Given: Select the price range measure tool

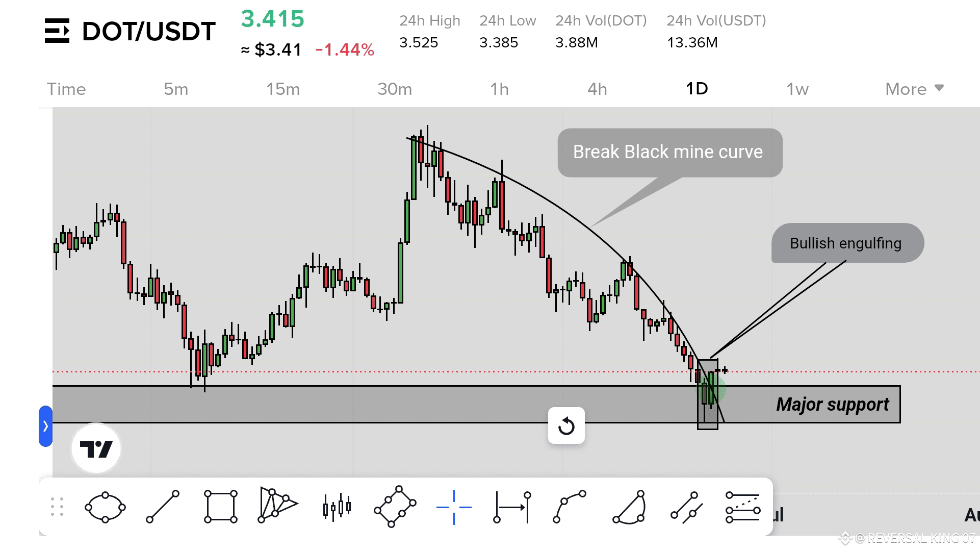Looking at the screenshot, I should [x=512, y=507].
